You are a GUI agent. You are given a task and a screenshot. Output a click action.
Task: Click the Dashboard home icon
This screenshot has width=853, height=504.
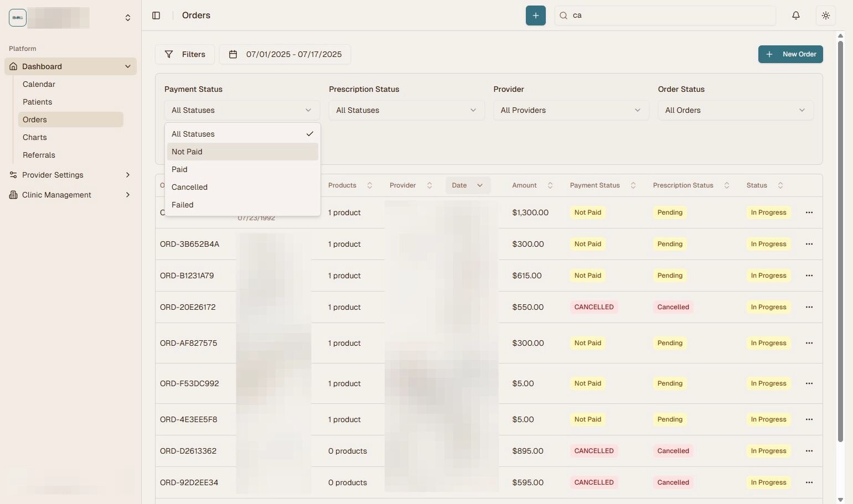13,66
